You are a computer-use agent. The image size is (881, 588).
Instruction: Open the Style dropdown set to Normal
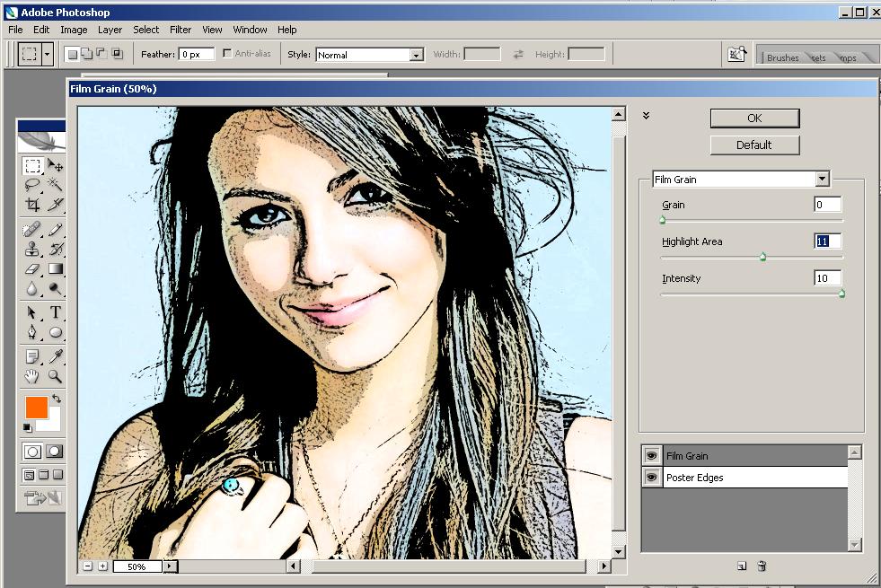click(x=416, y=55)
